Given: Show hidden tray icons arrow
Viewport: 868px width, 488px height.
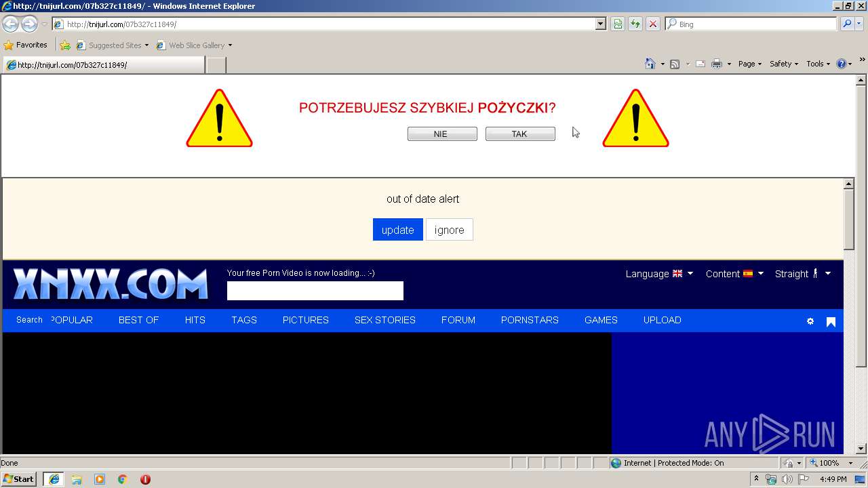Looking at the screenshot, I should click(756, 479).
